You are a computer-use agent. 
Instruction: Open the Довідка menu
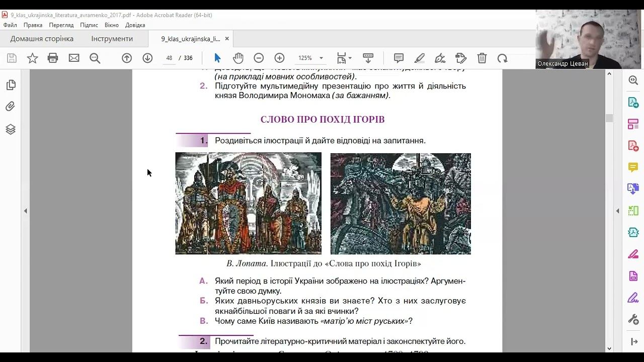135,25
